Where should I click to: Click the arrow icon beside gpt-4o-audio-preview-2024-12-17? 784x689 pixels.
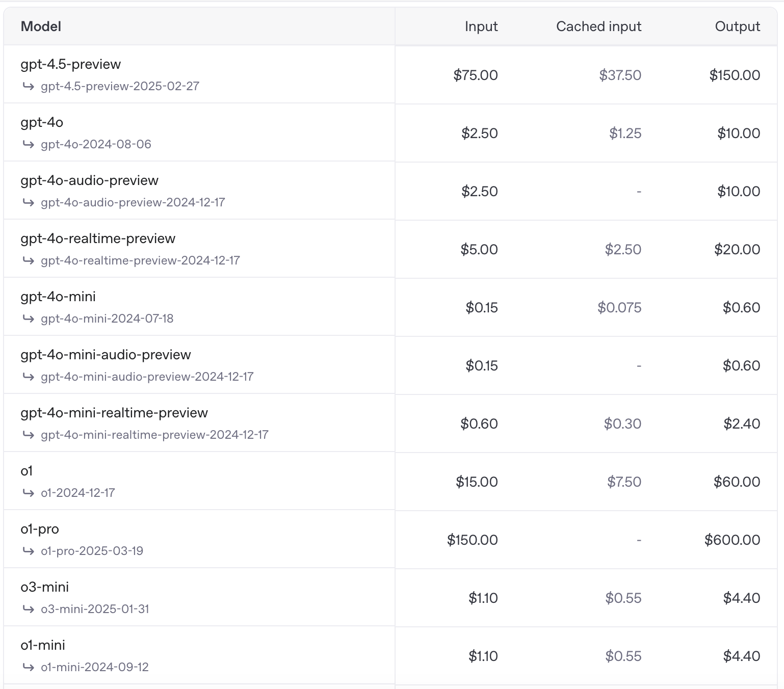[x=29, y=202]
